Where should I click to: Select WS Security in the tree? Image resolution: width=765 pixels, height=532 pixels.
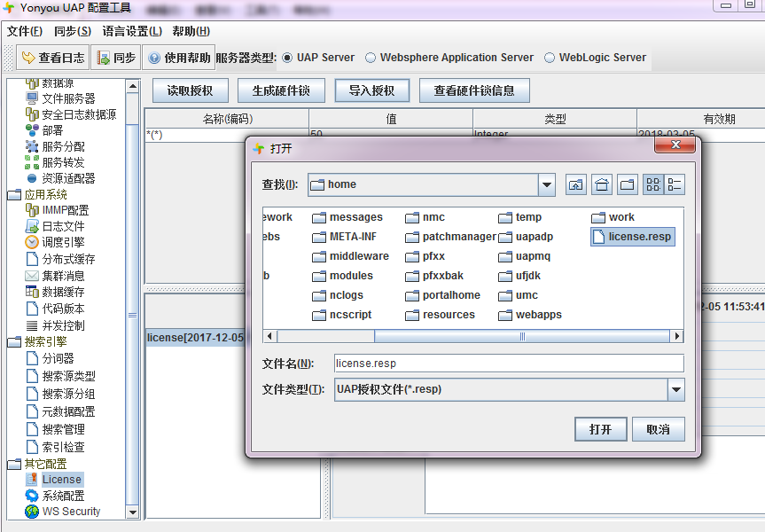pos(71,512)
